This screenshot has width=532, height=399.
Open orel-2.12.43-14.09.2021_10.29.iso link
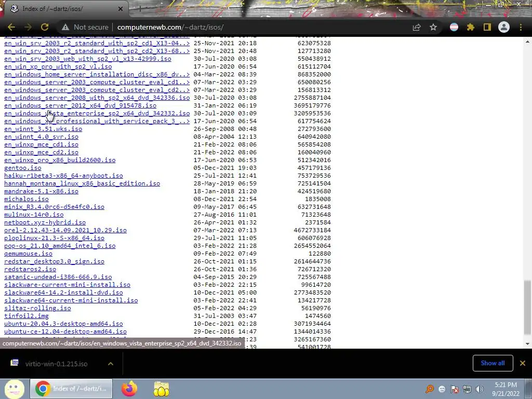(x=65, y=230)
